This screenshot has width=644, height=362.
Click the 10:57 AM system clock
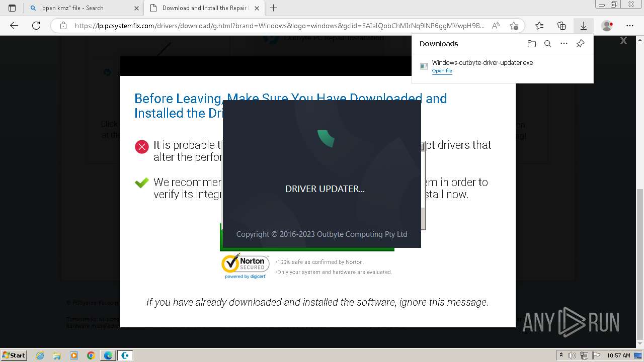[618, 355]
